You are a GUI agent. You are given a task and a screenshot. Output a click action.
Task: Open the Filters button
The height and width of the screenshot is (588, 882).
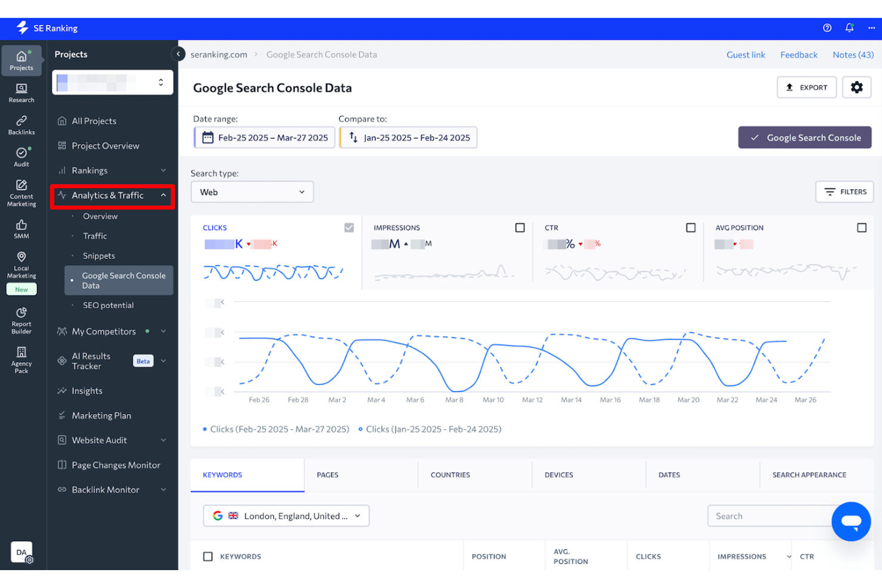[845, 192]
